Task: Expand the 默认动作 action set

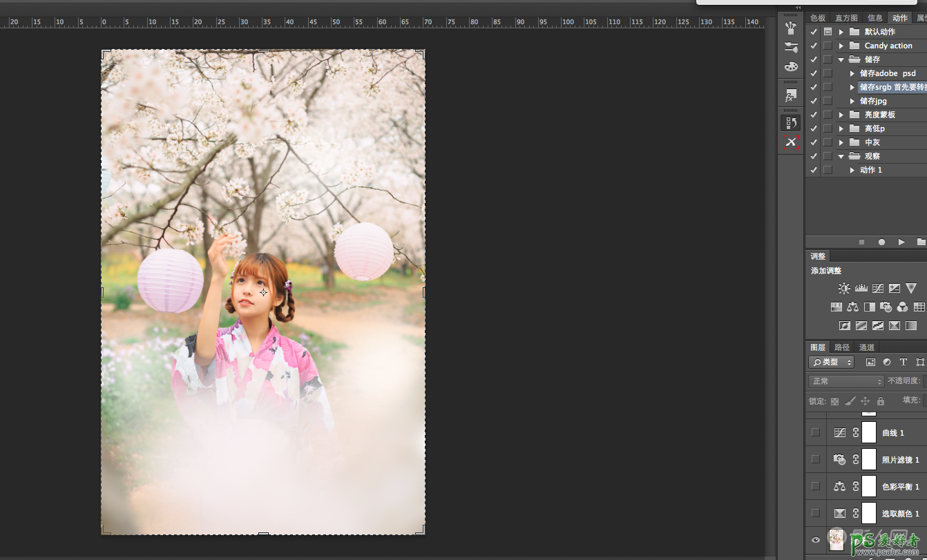Action: pos(841,32)
